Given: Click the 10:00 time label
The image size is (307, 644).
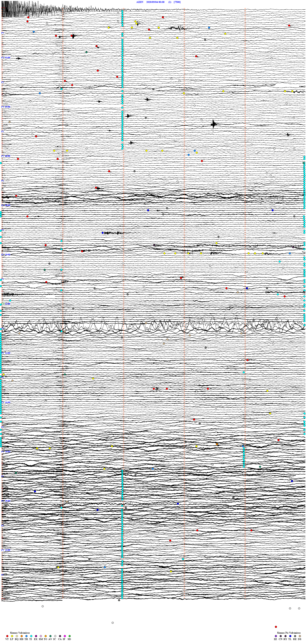Looking at the screenshot, I should 8,254.
